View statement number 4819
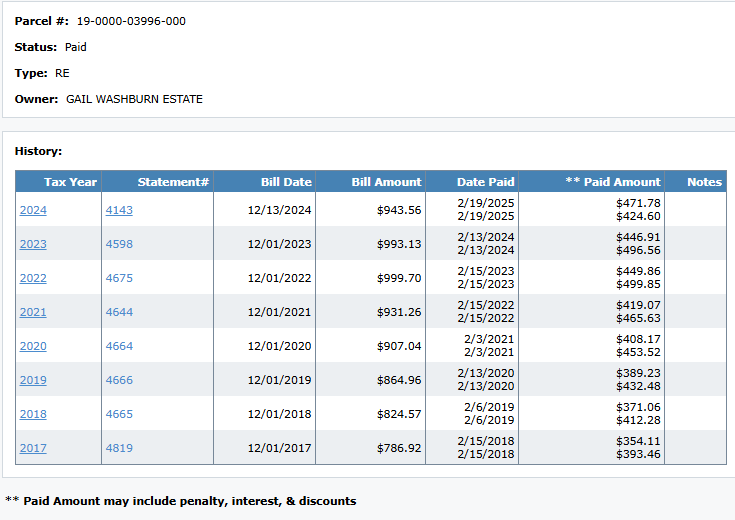735x520 pixels. point(119,448)
